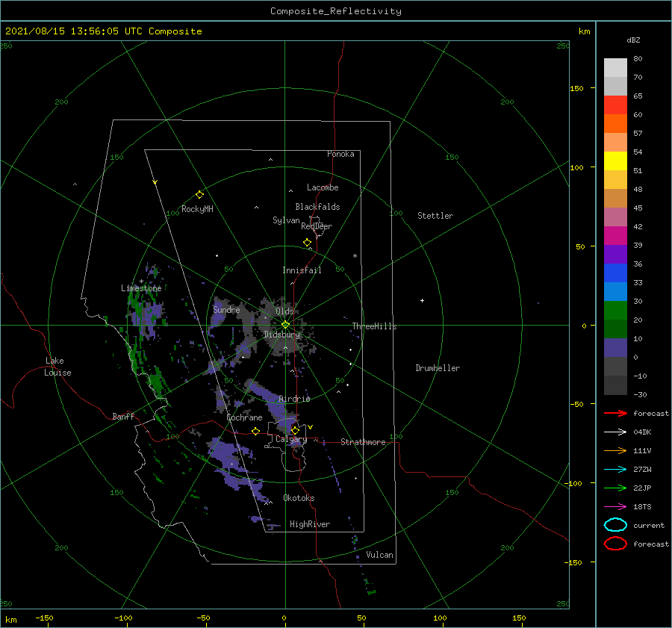This screenshot has width=672, height=628.
Task: Click the -150 tick on bottom axis
Action: coord(44,618)
